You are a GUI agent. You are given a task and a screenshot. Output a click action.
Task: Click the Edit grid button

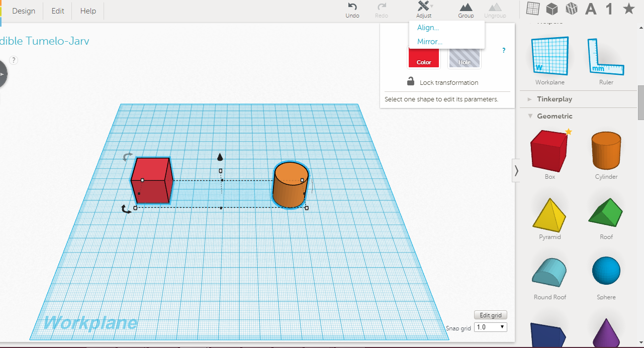490,314
